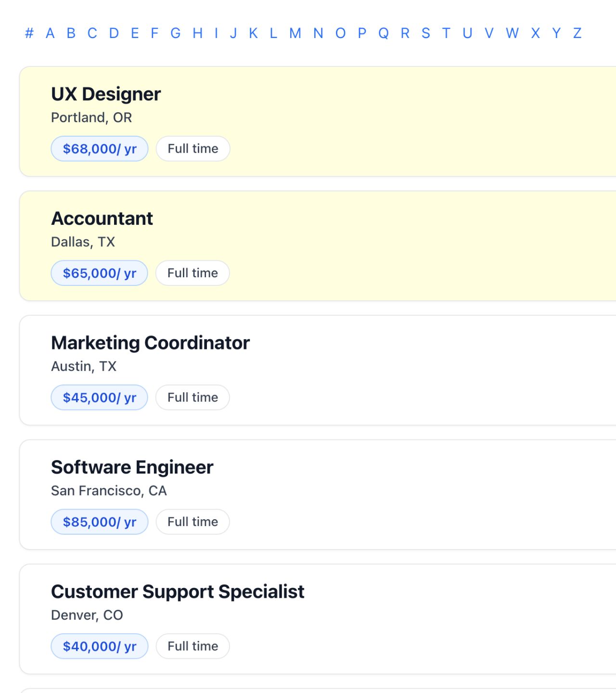The width and height of the screenshot is (616, 693).
Task: Click the letter K filter
Action: (253, 33)
